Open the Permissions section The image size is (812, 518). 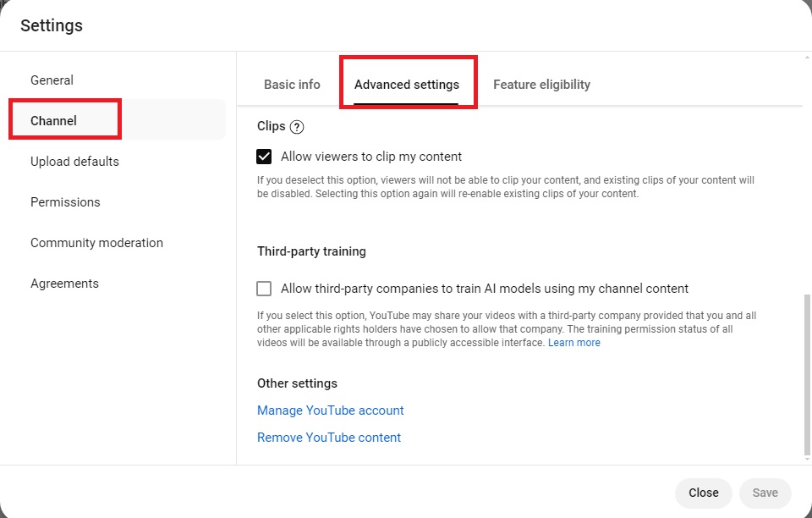pos(65,202)
